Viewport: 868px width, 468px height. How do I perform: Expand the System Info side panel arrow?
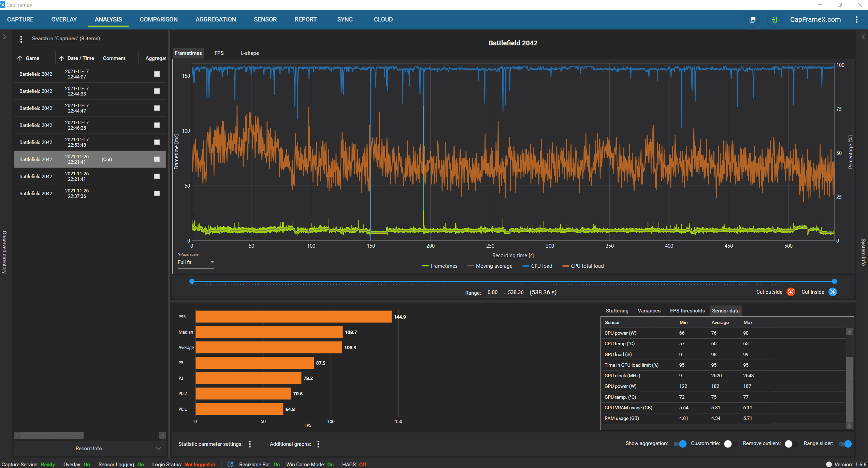[863, 37]
